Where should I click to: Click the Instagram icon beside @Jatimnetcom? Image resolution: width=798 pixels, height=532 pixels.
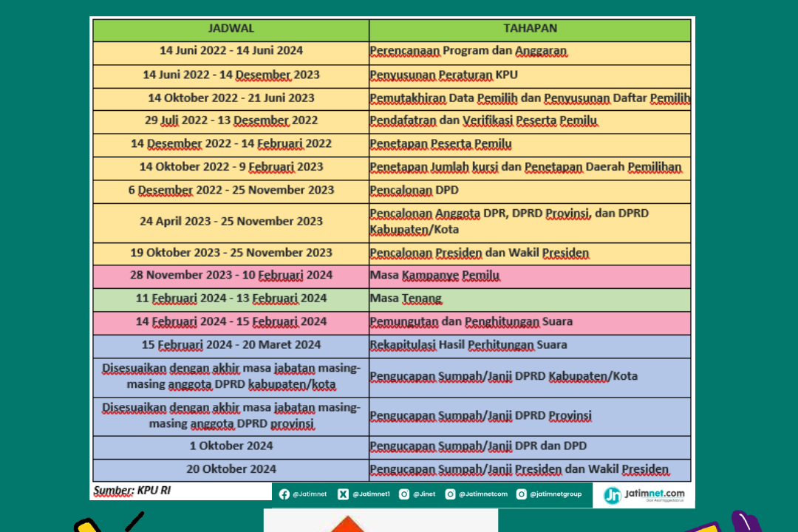[451, 494]
